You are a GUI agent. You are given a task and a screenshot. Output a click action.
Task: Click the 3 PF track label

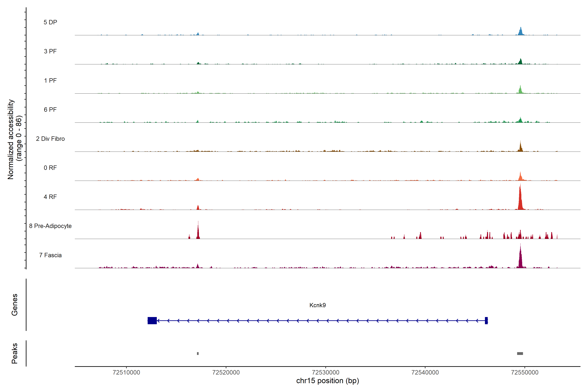tap(50, 51)
